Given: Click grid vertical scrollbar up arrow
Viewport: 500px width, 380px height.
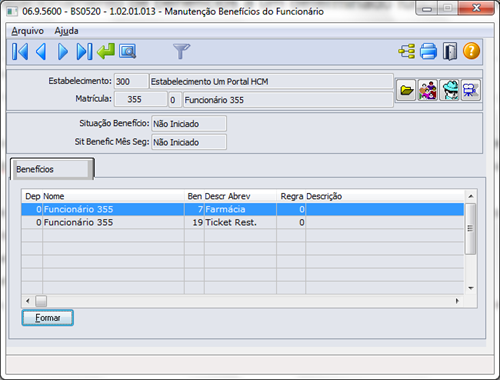Looking at the screenshot, I should point(471,196).
